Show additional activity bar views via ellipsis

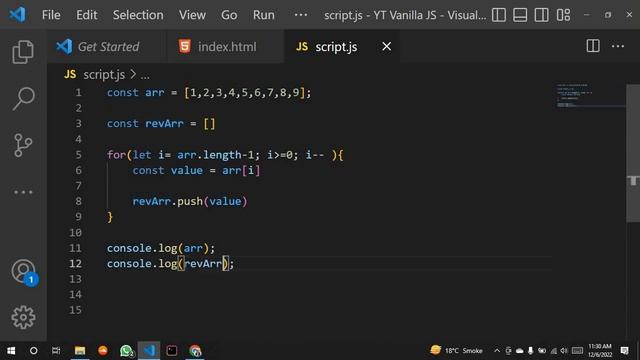[23, 192]
